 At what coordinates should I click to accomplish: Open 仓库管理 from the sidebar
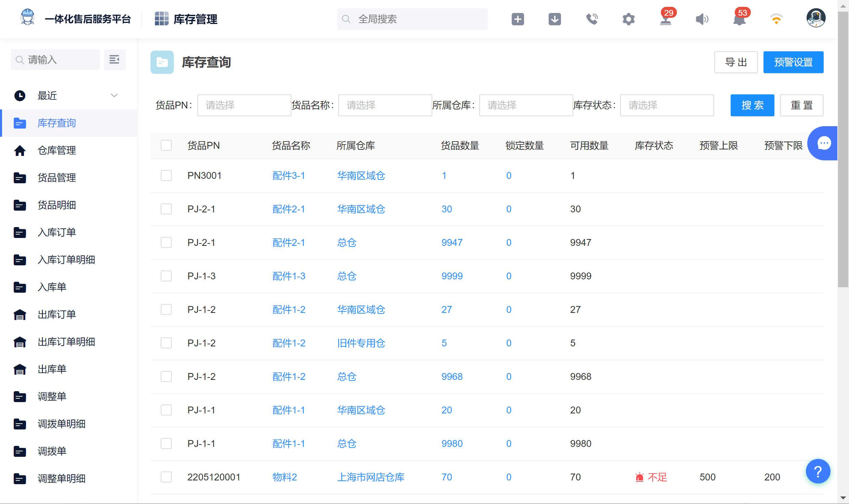(56, 150)
